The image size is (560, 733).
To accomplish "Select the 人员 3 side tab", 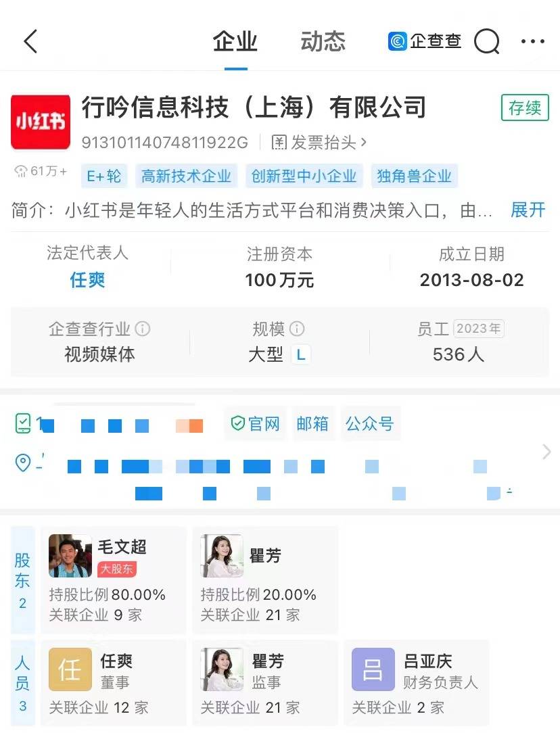I will coord(22,683).
